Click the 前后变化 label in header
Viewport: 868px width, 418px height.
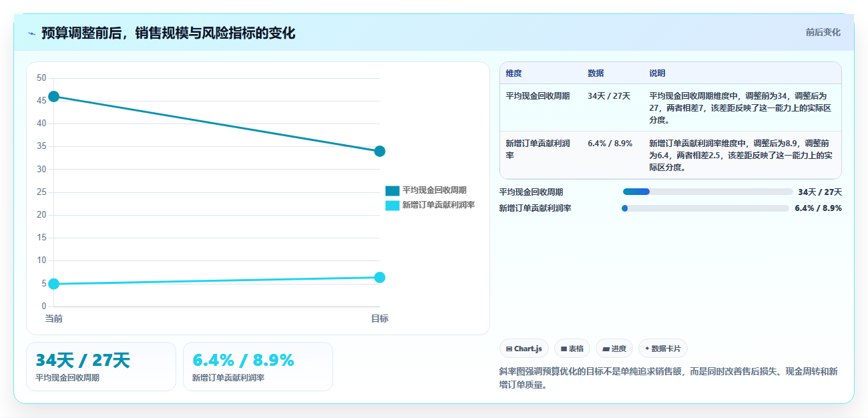(823, 32)
